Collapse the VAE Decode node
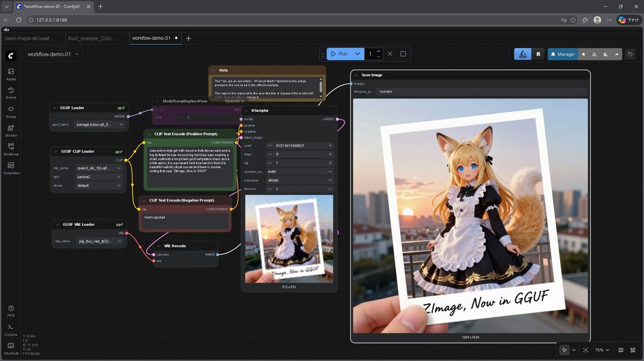This screenshot has width=644, height=361. pos(159,246)
